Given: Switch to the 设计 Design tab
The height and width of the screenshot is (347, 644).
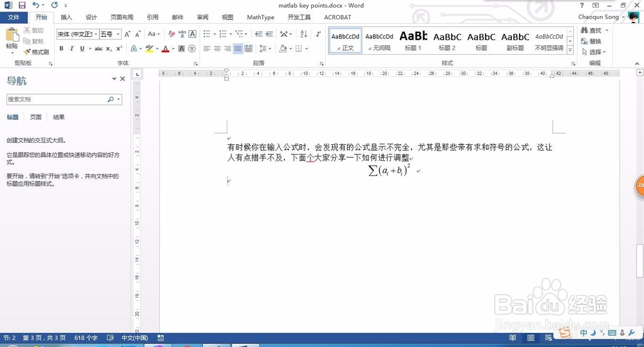Looking at the screenshot, I should [91, 17].
